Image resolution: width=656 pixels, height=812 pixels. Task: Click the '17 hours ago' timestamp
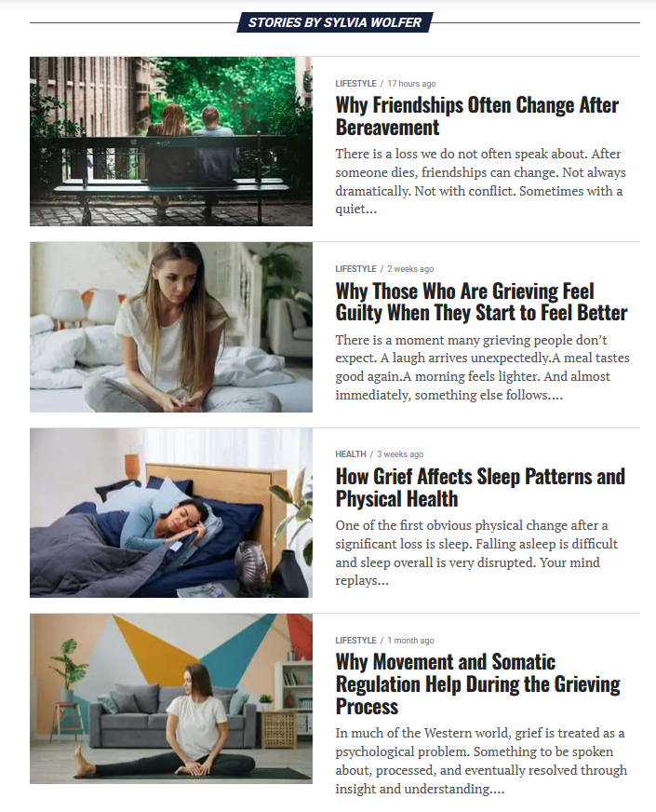pyautogui.click(x=411, y=84)
